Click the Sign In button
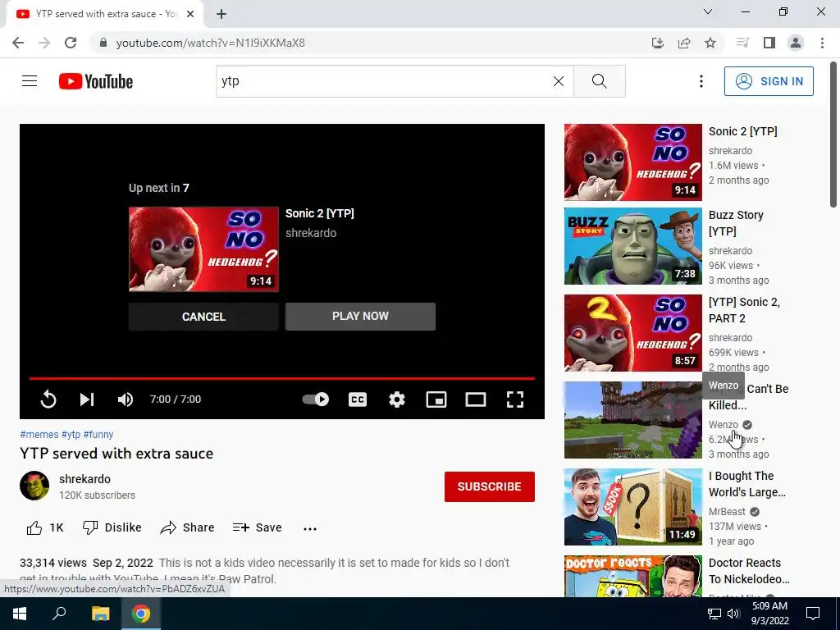Viewport: 840px width, 630px height. pos(769,81)
